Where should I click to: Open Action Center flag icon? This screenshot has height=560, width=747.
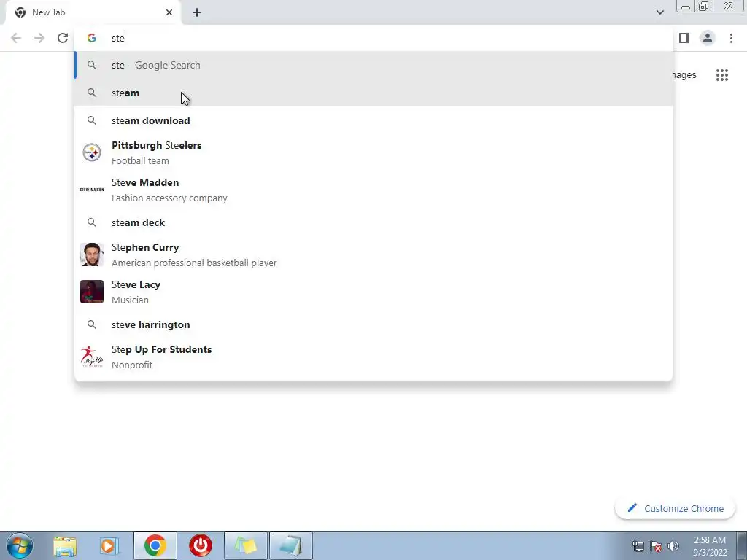tap(656, 546)
